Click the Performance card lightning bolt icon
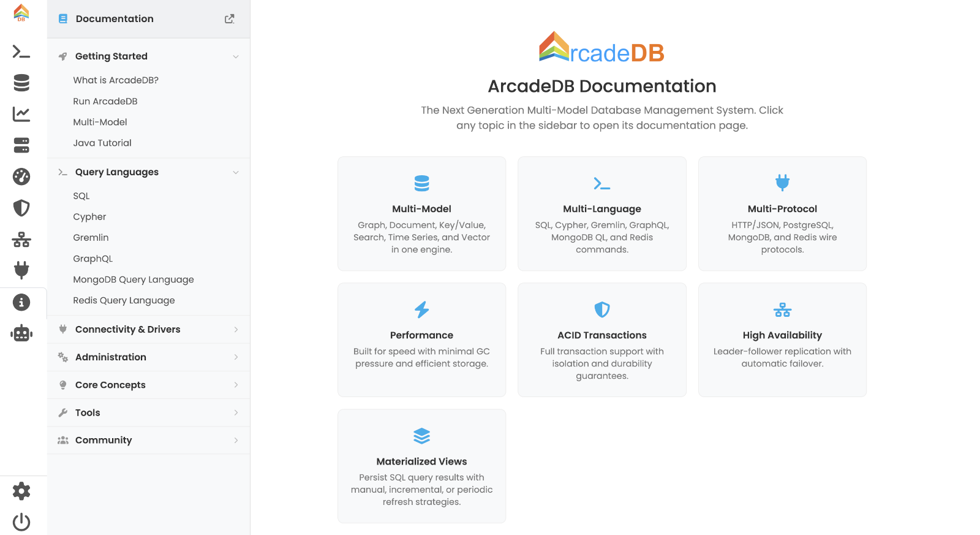980x535 pixels. [422, 309]
